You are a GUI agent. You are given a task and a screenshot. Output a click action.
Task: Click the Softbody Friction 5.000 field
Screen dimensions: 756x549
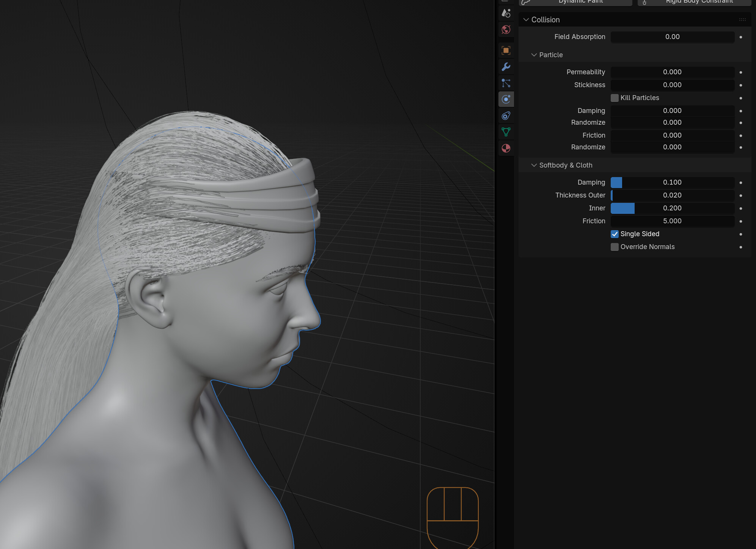click(673, 221)
